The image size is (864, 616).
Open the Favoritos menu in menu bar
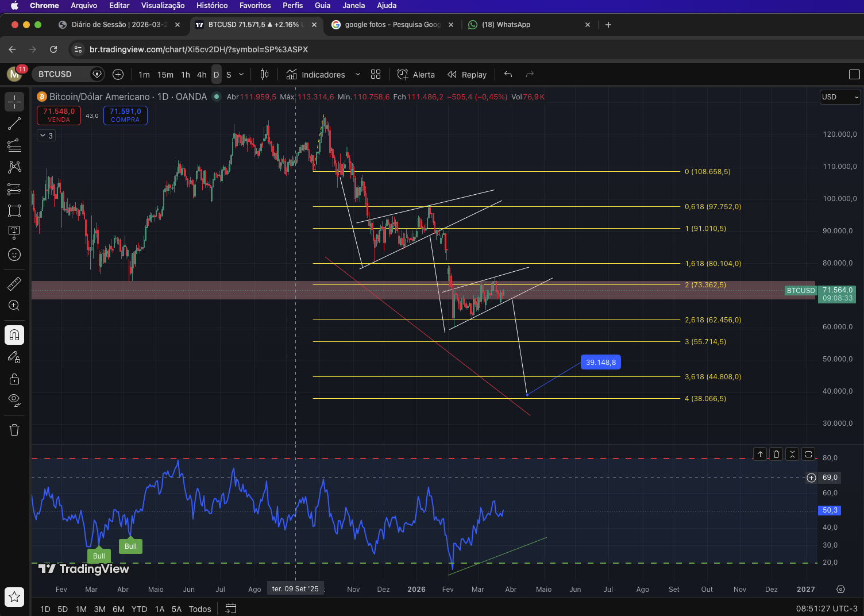click(255, 5)
